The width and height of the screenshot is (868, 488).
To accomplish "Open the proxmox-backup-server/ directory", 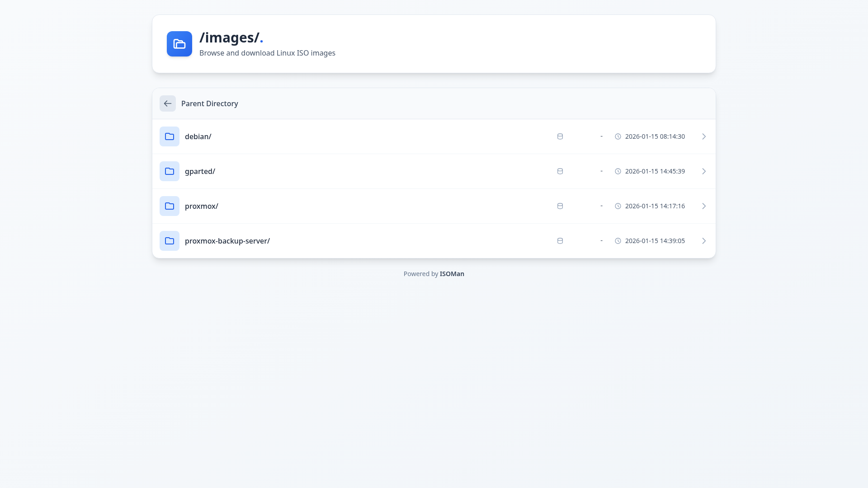I will 227,241.
